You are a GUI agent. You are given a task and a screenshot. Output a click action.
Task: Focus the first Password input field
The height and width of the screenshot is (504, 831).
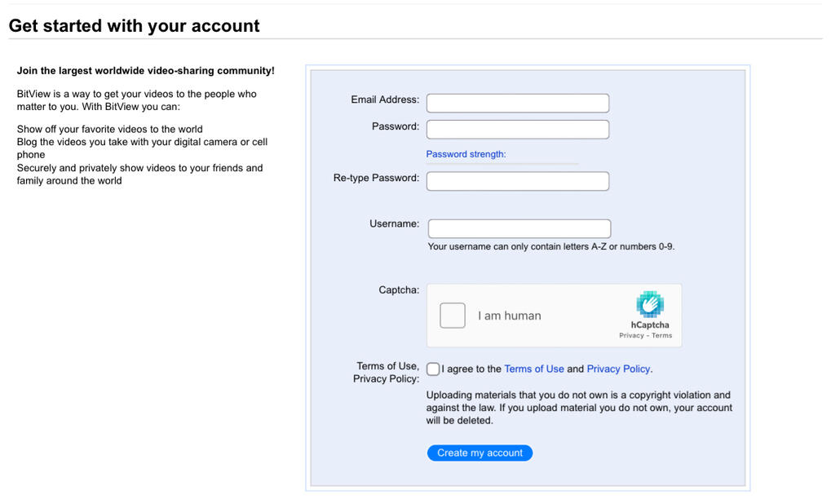coord(517,130)
